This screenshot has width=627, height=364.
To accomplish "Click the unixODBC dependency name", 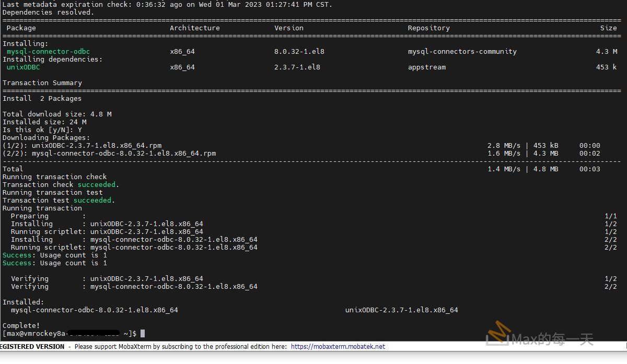I will (22, 67).
